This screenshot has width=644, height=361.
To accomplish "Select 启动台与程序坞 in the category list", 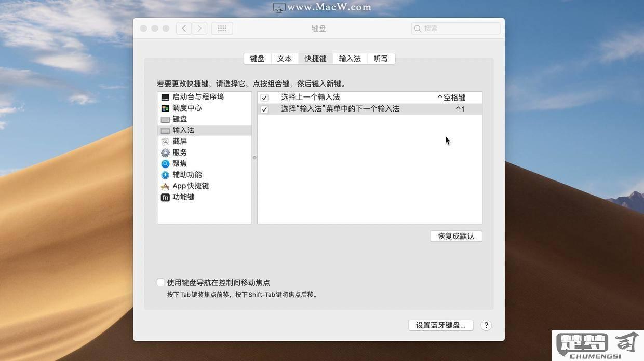I will pyautogui.click(x=205, y=97).
